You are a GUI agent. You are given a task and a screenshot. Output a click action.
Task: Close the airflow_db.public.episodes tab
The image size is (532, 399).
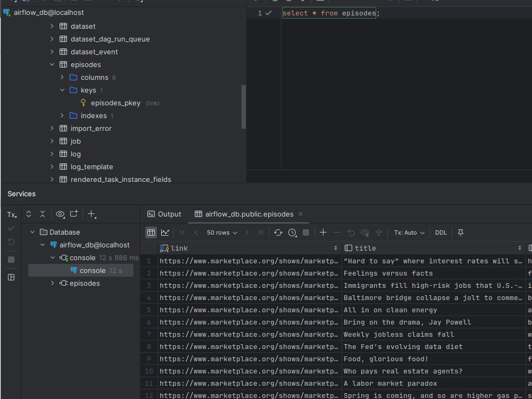tap(300, 214)
